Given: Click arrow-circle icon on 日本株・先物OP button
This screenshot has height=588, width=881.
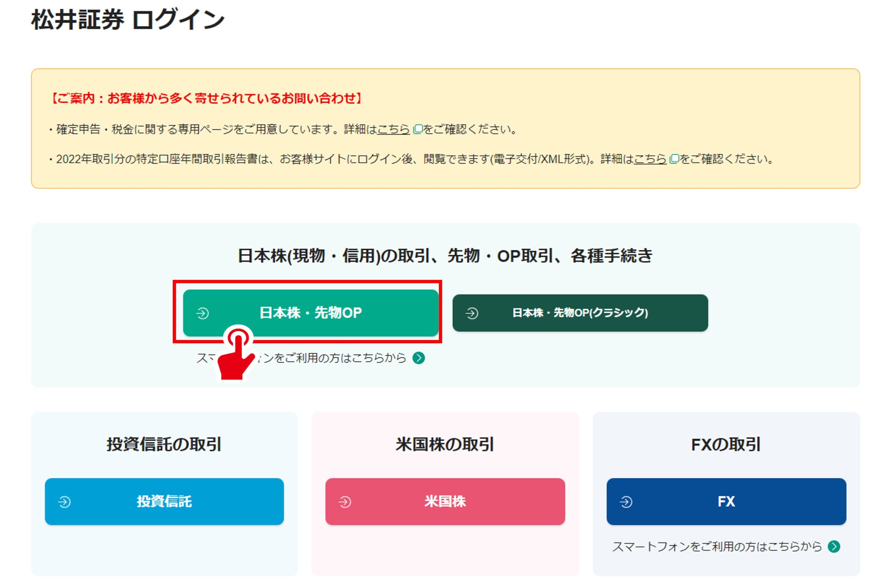Looking at the screenshot, I should 203,313.
